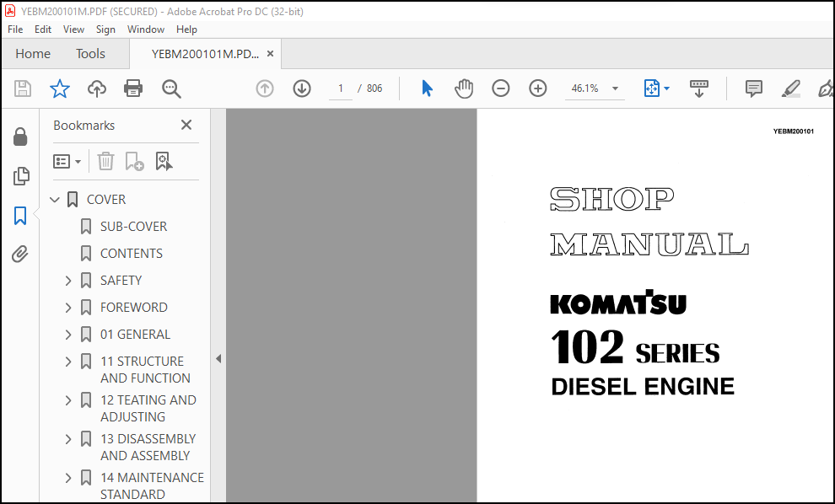Image resolution: width=835 pixels, height=504 pixels.
Task: Choose the Selection arrow tool
Action: (x=427, y=88)
